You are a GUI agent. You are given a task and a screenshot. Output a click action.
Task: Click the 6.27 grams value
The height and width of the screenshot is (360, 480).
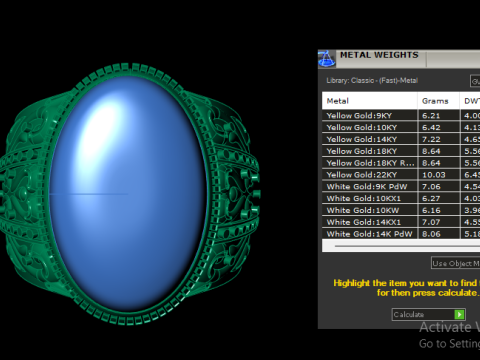tap(431, 198)
